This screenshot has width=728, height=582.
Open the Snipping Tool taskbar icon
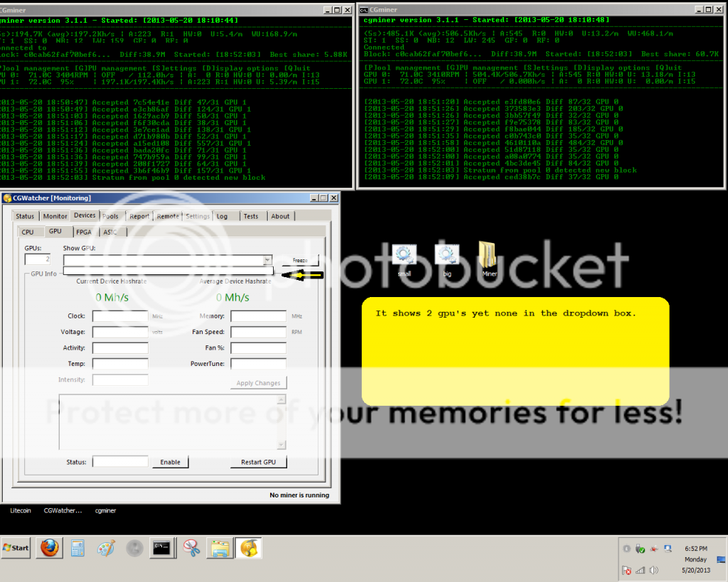pos(191,549)
